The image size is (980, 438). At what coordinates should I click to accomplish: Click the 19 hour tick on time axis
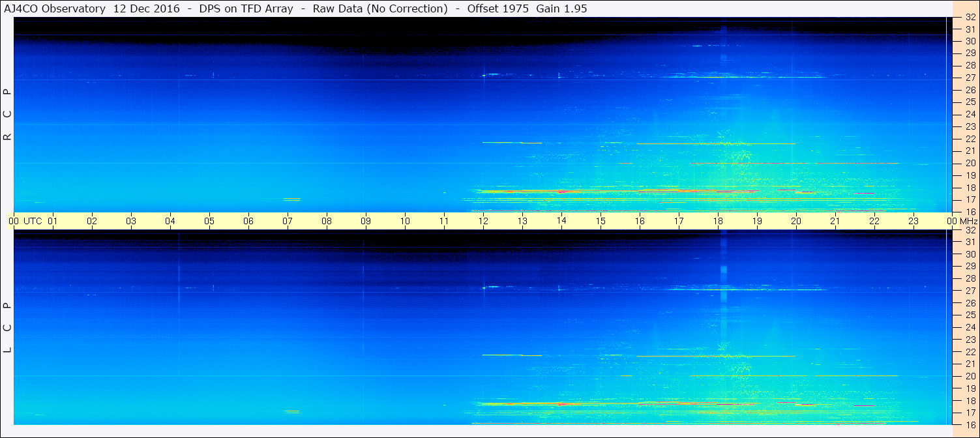point(757,221)
